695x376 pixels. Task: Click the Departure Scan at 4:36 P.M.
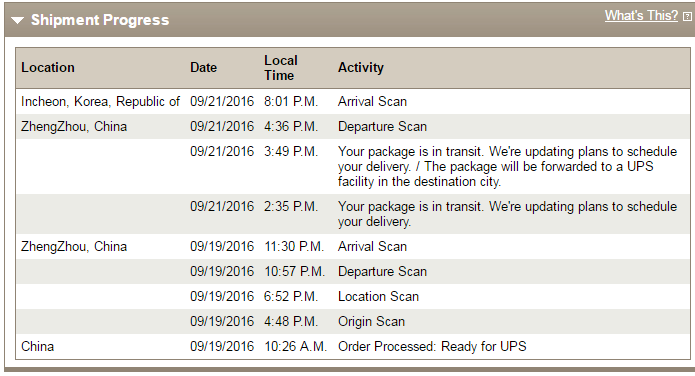pyautogui.click(x=382, y=126)
